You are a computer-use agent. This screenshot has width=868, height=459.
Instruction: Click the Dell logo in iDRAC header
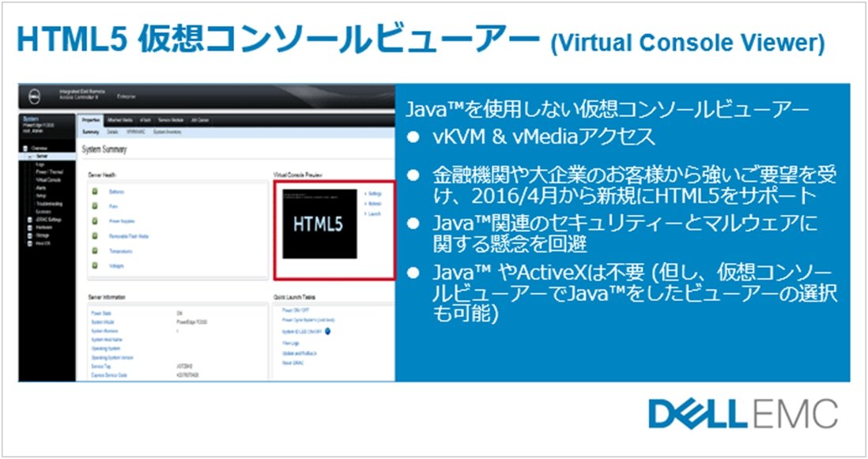pos(33,96)
